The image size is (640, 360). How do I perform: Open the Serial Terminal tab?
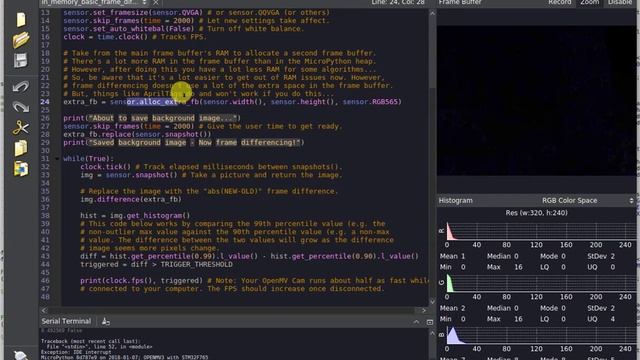point(66,321)
